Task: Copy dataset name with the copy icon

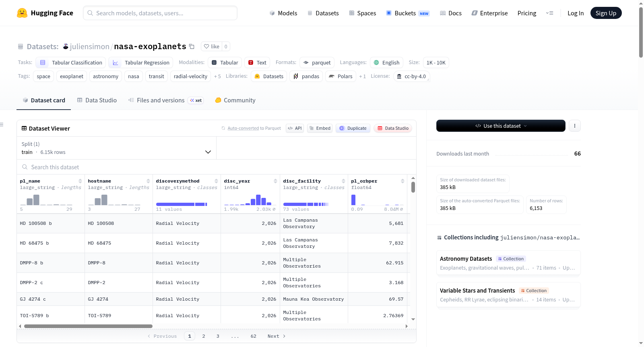Action: pyautogui.click(x=192, y=46)
